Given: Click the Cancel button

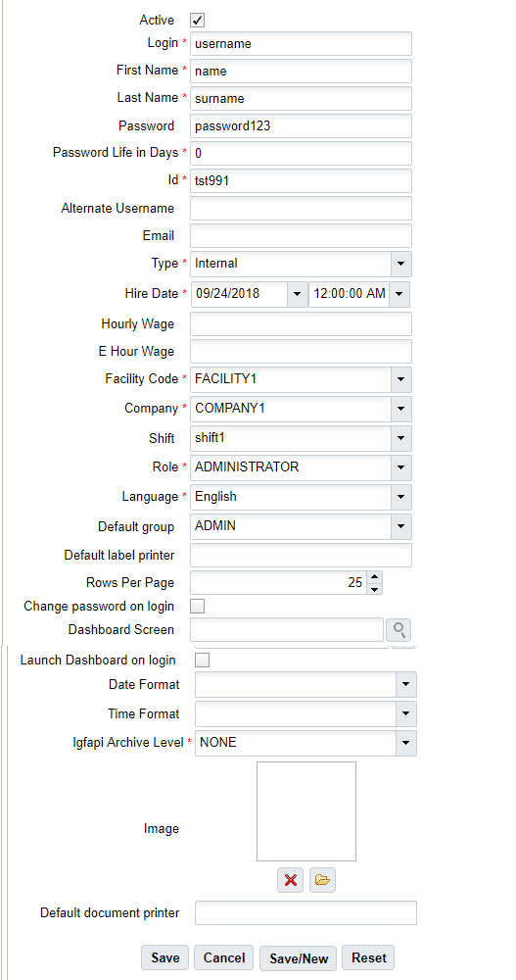Looking at the screenshot, I should coord(223,957).
